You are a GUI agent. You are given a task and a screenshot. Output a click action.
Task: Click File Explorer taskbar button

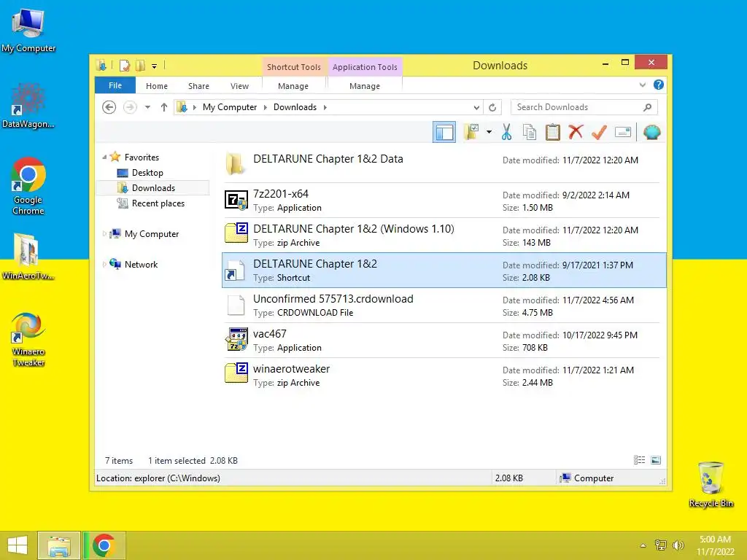click(59, 545)
